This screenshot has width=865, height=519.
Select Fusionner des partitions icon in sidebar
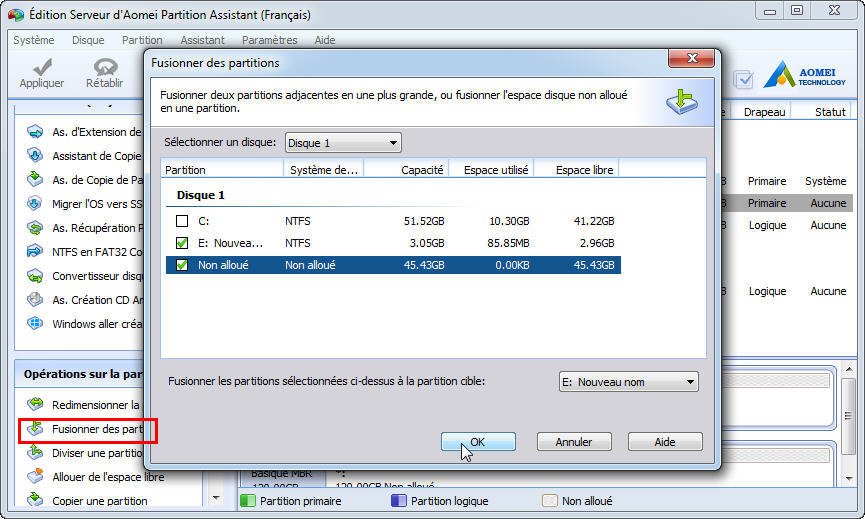point(35,429)
